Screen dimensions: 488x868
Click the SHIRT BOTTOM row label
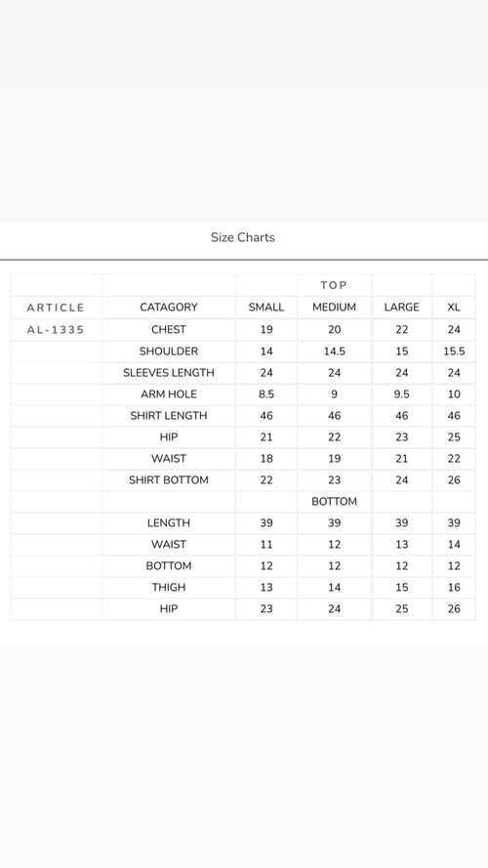coord(169,480)
